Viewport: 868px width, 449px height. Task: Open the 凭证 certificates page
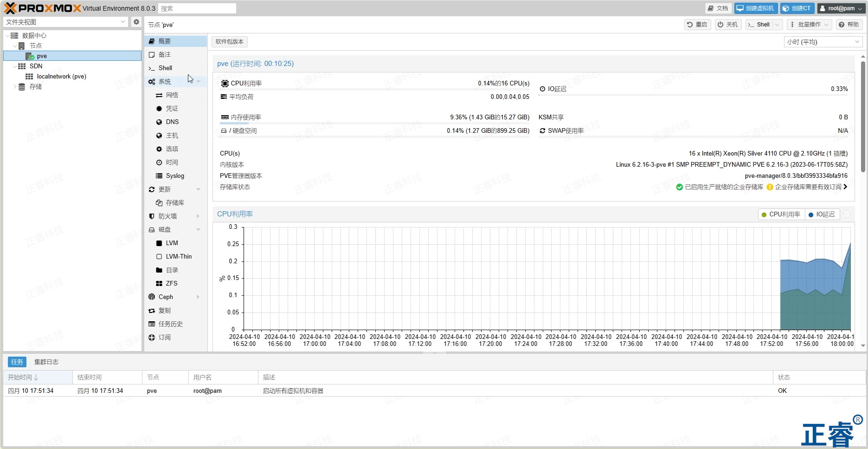pos(175,109)
